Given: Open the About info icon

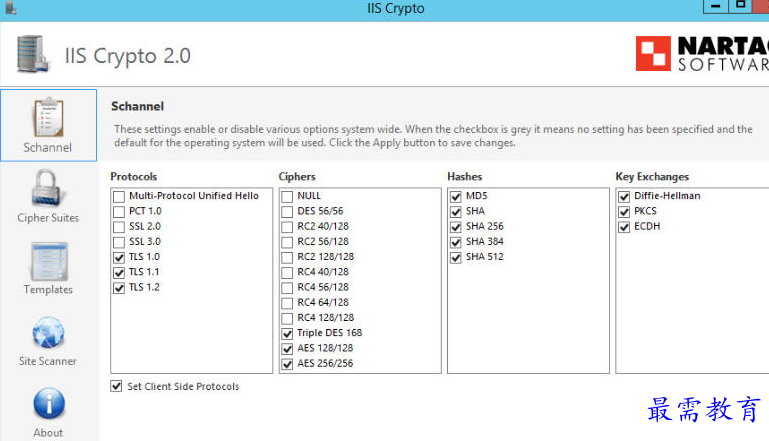Looking at the screenshot, I should pyautogui.click(x=49, y=404).
